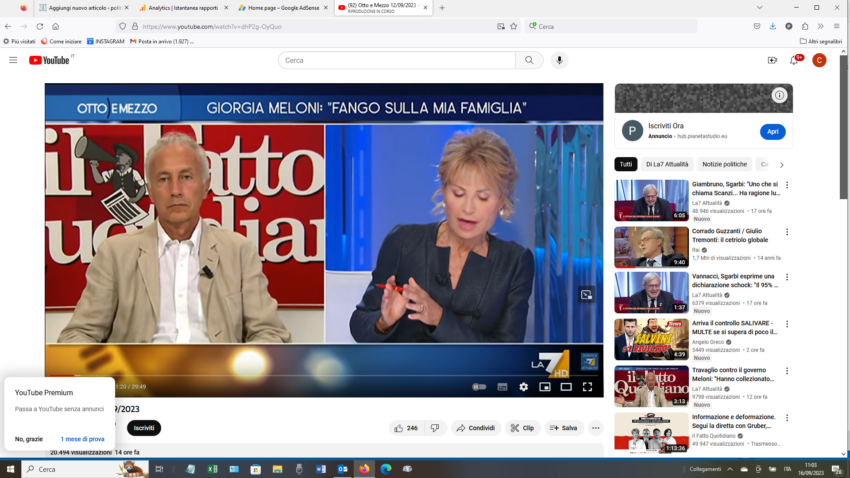Open the INSTAGRAM bookmark
Image resolution: width=850 pixels, height=478 pixels.
[106, 41]
